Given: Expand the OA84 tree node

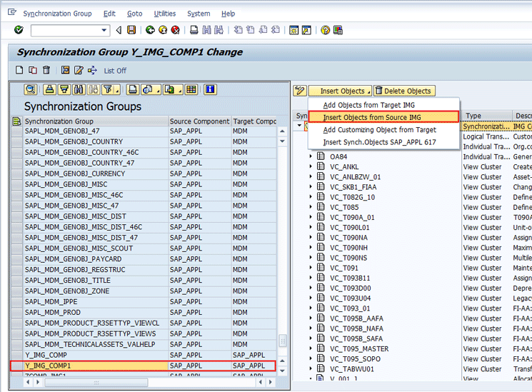Looking at the screenshot, I should 311,156.
